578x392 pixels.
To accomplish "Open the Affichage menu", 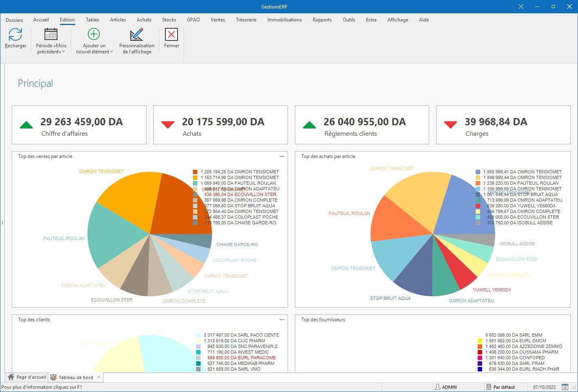I will [x=398, y=20].
